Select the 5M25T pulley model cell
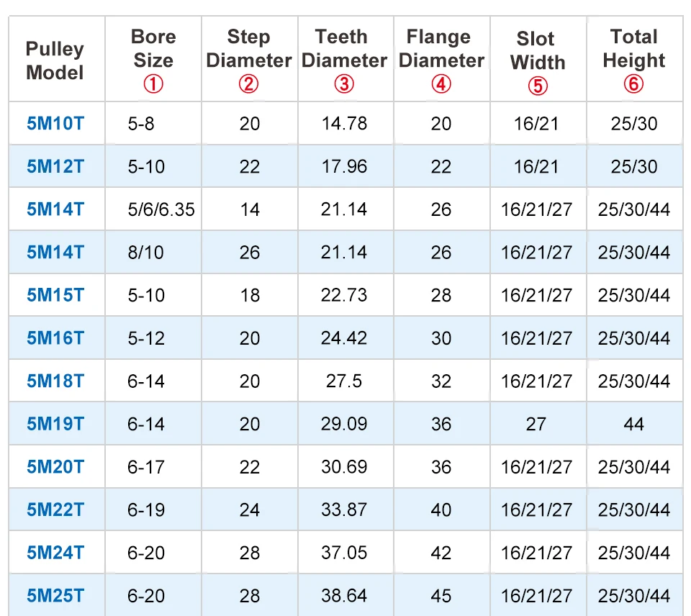Screen dimensions: 691x616 [55, 596]
